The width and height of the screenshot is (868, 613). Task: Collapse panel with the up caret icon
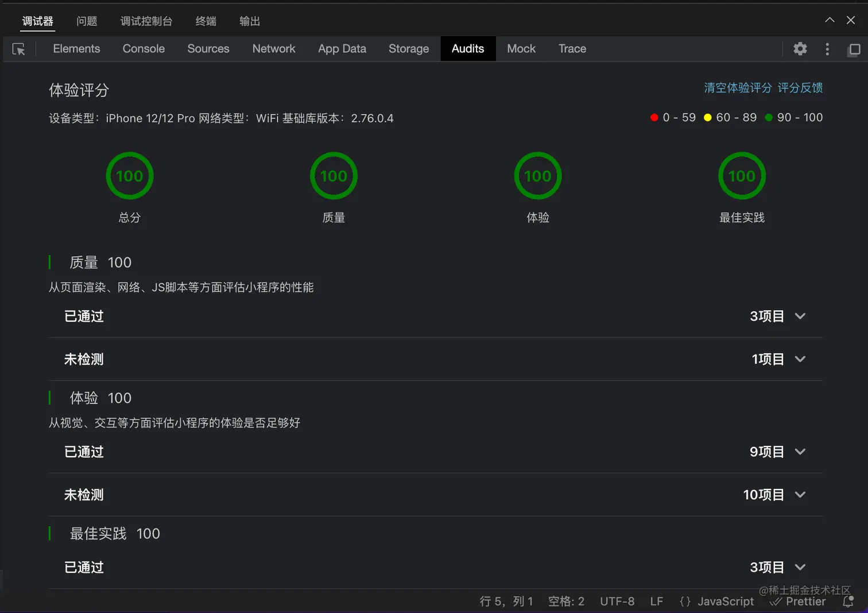pyautogui.click(x=830, y=20)
